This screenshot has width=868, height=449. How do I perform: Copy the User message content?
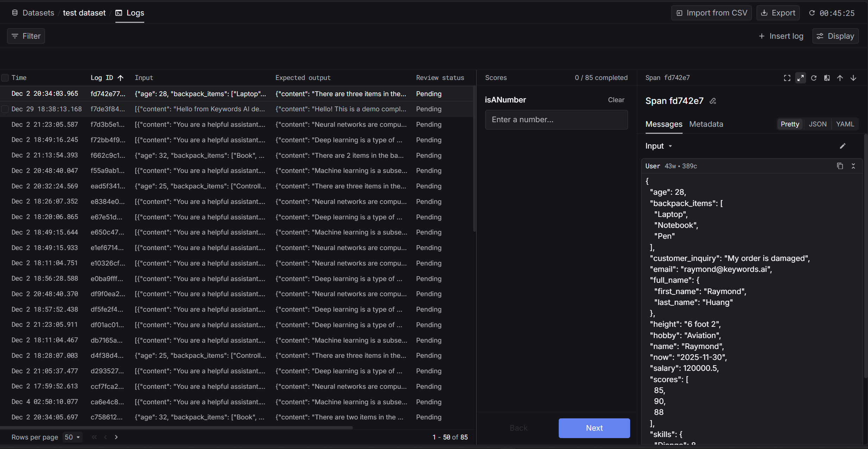pos(840,166)
